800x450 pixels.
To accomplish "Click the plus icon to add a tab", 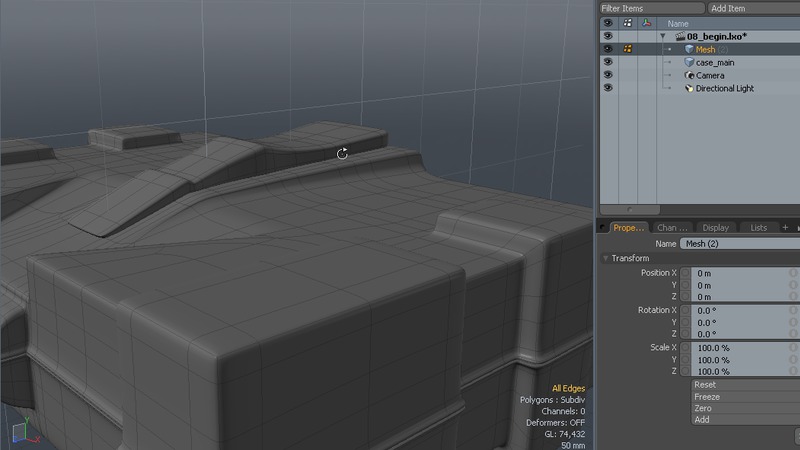I will pos(785,228).
